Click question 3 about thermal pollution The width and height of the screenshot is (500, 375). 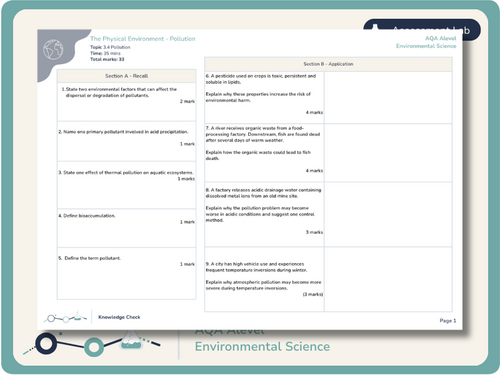(126, 173)
